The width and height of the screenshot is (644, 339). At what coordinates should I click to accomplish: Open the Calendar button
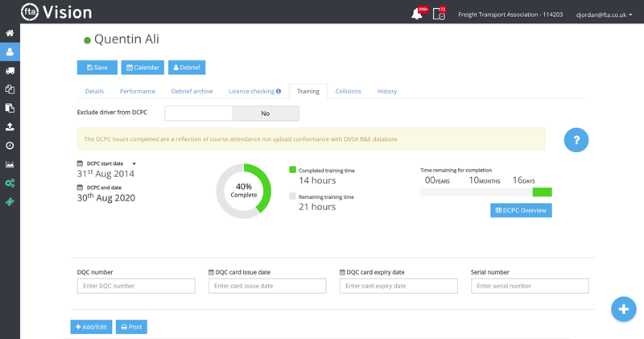pos(142,68)
